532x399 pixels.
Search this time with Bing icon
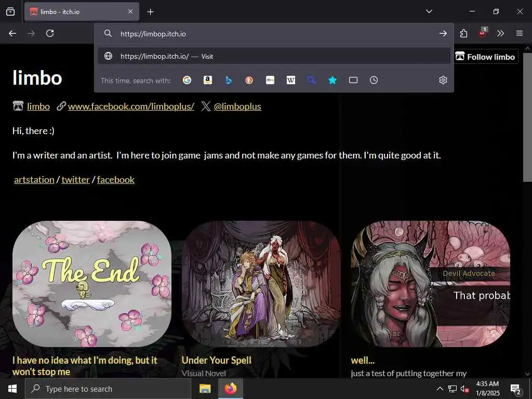click(229, 80)
